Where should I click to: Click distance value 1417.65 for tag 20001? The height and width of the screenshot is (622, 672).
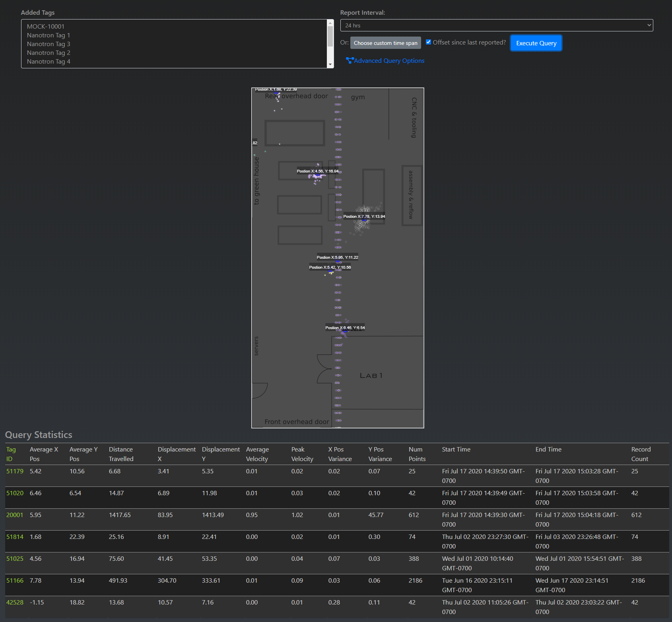(120, 515)
